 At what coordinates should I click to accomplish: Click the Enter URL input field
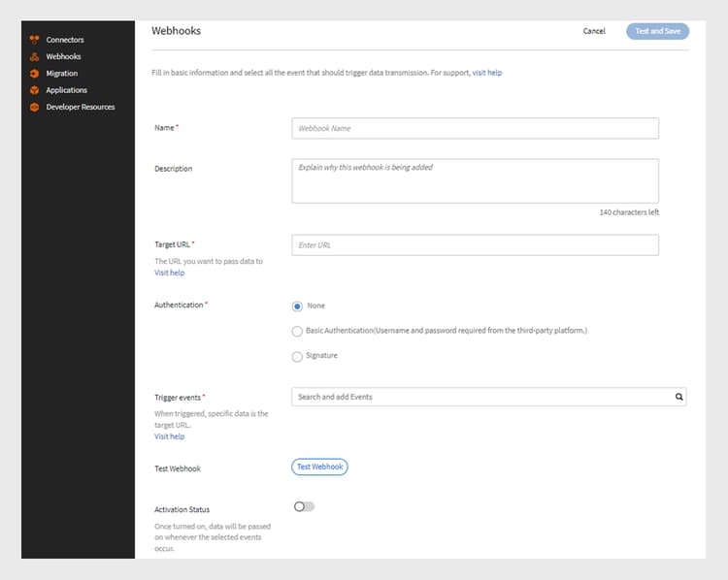pyautogui.click(x=475, y=245)
